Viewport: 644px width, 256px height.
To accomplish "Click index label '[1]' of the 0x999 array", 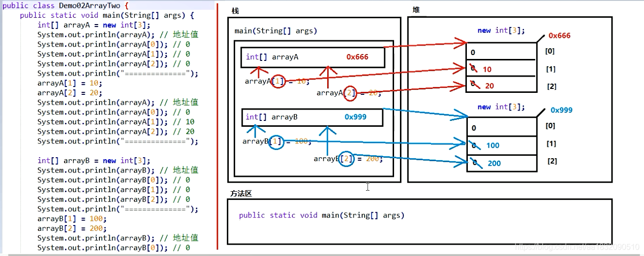I will [x=551, y=143].
